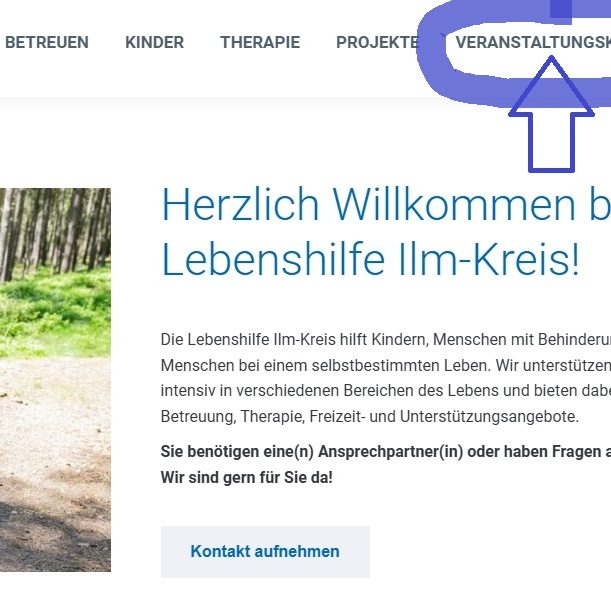Open the KINDER navigation item
Screen dimensions: 611x611
(x=154, y=42)
